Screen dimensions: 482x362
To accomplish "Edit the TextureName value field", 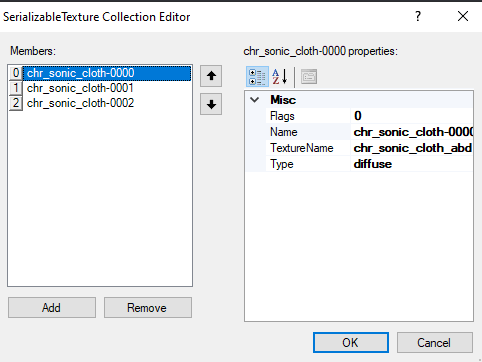I will (412, 148).
